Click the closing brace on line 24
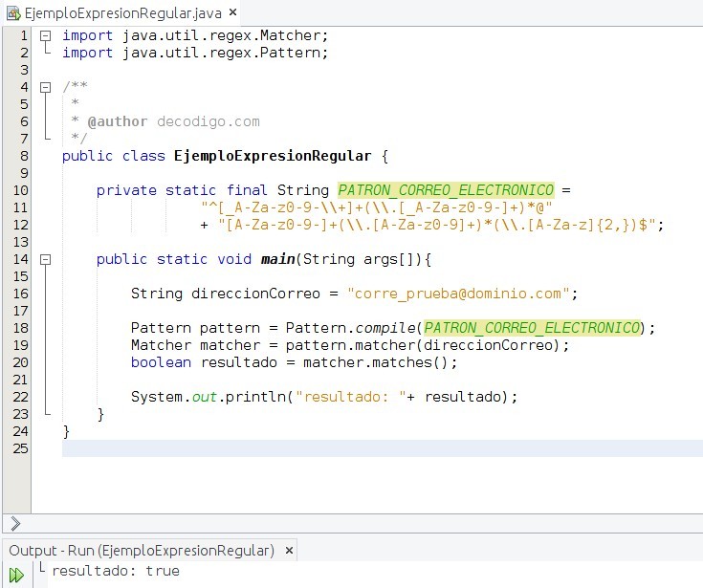The image size is (703, 588). (x=66, y=431)
